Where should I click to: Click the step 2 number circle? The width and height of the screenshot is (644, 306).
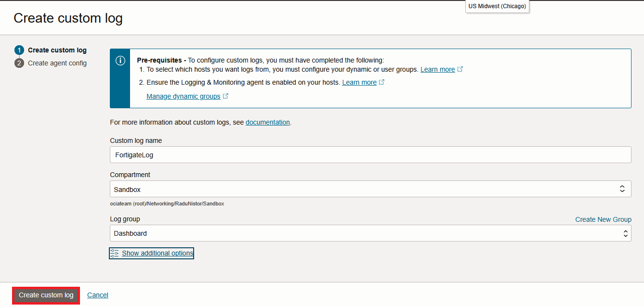(19, 63)
